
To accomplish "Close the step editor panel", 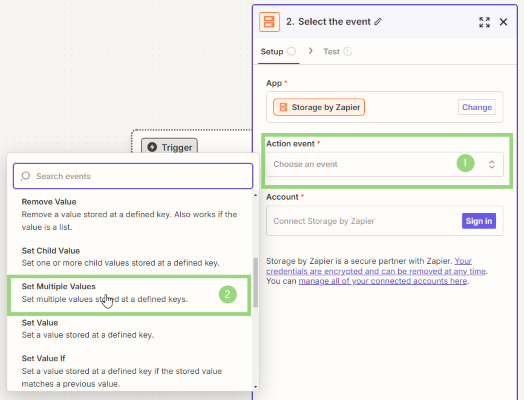I will (503, 22).
